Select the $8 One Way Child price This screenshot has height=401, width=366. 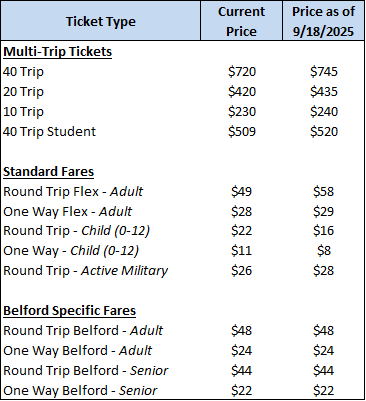pyautogui.click(x=324, y=250)
